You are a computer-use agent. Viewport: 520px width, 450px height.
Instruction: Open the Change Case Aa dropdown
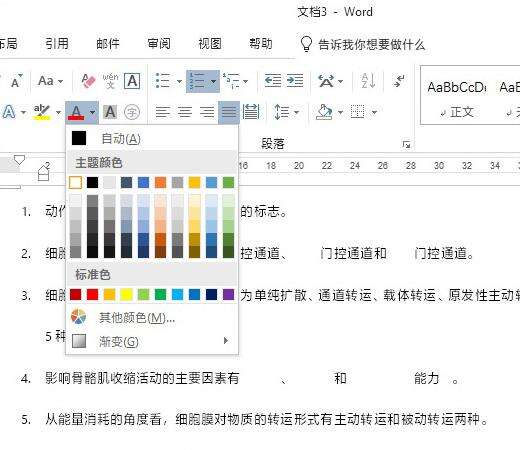pyautogui.click(x=51, y=81)
